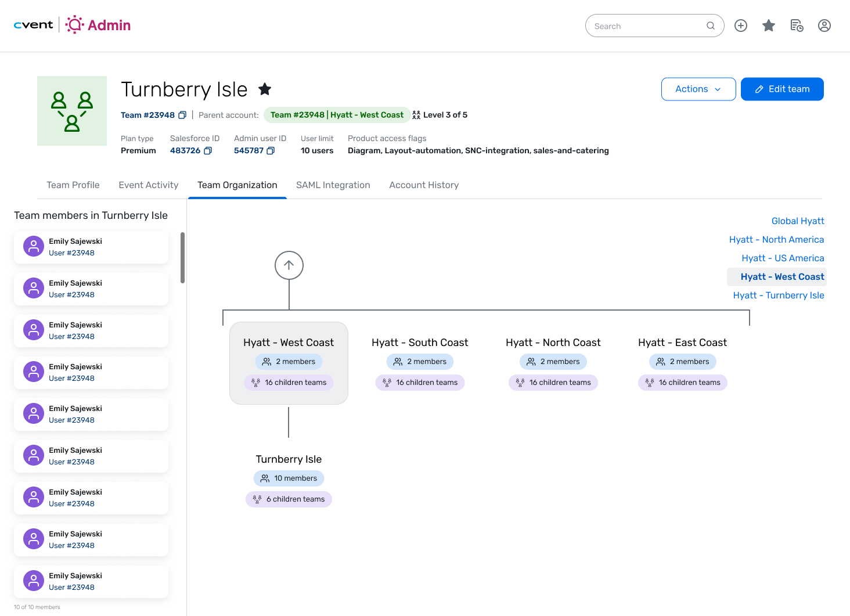
Task: Click 2 members badge under West Coast
Action: (289, 362)
